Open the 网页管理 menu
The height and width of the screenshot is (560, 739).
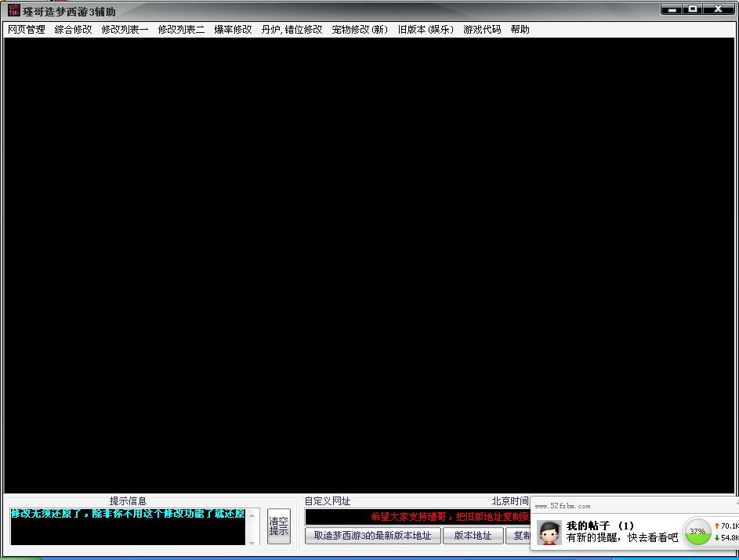[x=27, y=30]
